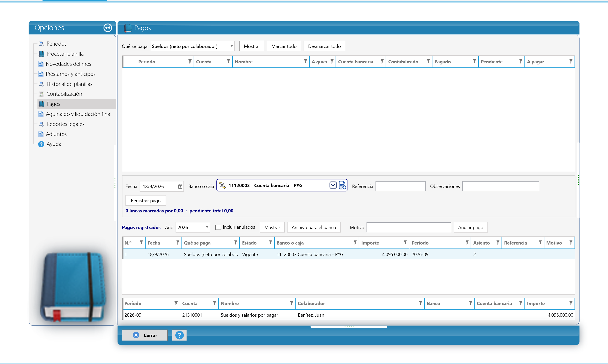Screen dimensions: 608x364
Task: Select Procesar planilla in sidebar
Action: pyautogui.click(x=65, y=54)
